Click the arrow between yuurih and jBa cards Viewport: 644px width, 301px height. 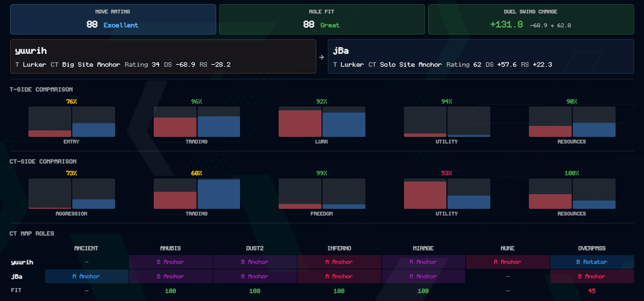tap(322, 57)
